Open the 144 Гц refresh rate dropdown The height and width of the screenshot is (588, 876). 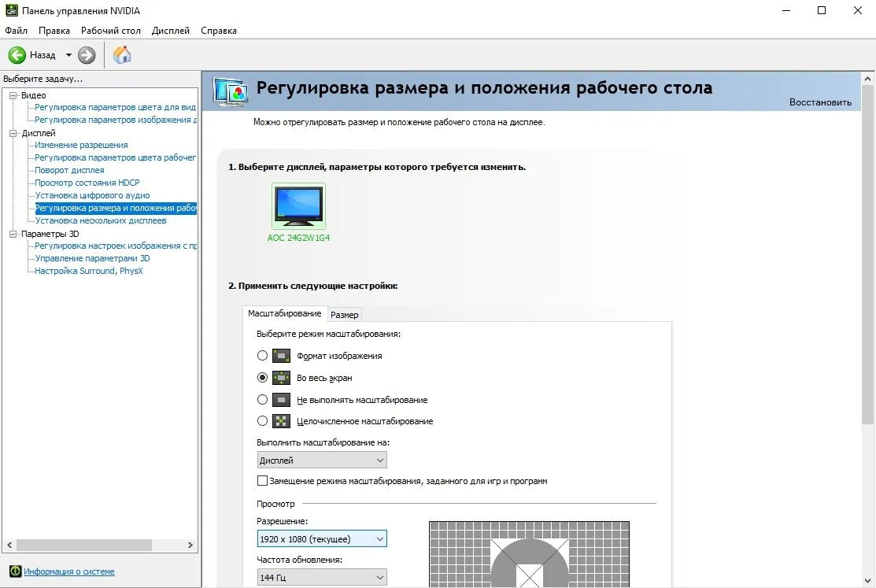(322, 578)
